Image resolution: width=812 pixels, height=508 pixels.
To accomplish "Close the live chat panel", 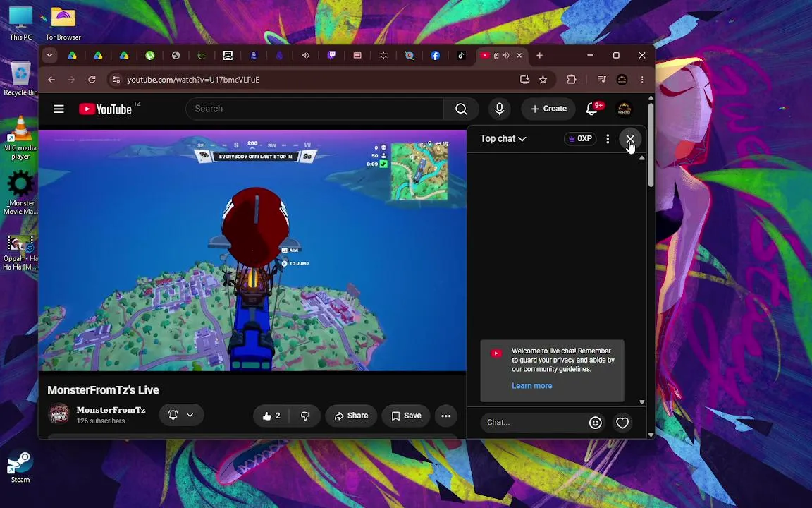I will coord(630,139).
